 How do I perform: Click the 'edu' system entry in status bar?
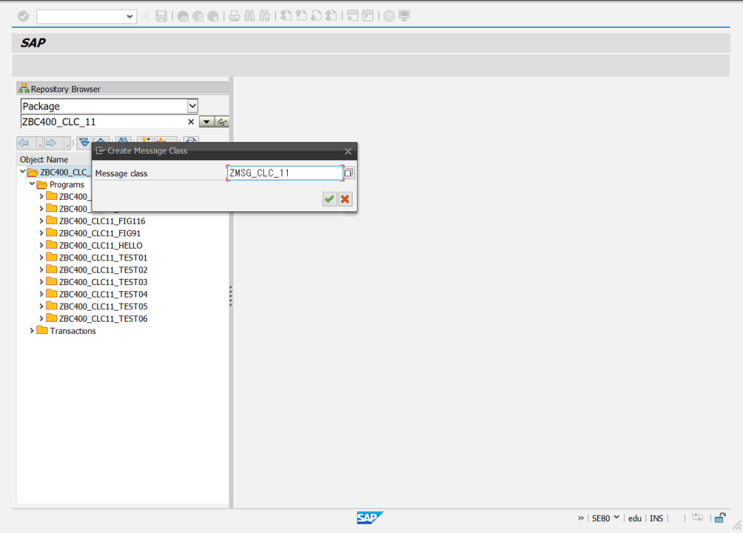(x=634, y=518)
